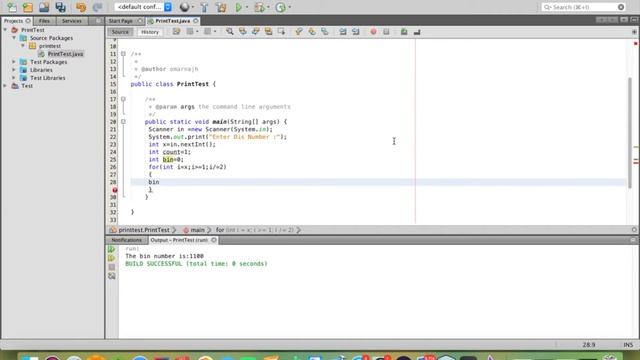Toggle the Rectangular Selection icon
The height and width of the screenshot is (360, 640).
[281, 32]
